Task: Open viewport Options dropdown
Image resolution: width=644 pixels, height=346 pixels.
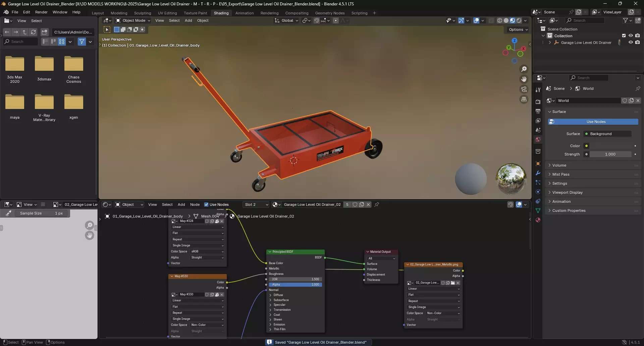Action: (518, 30)
